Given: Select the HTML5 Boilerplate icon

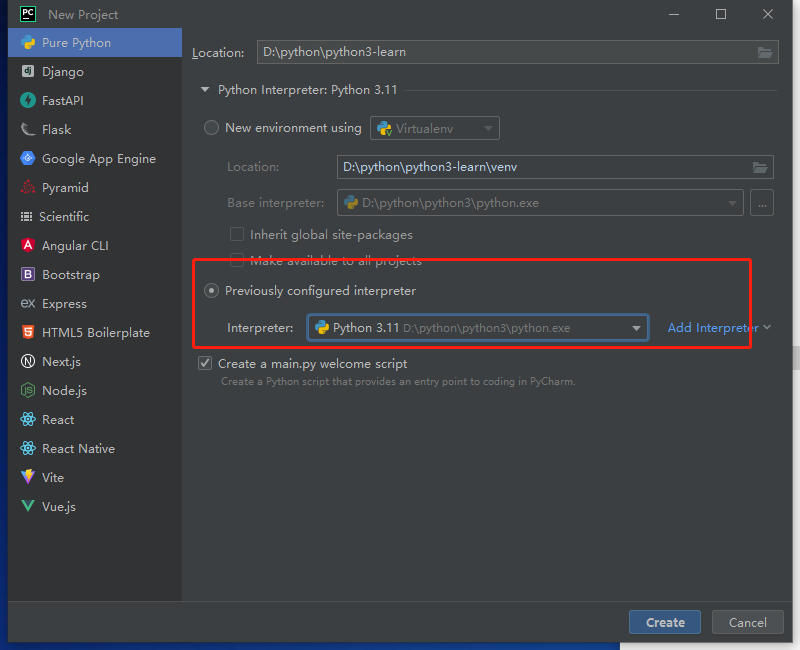Looking at the screenshot, I should click(x=27, y=333).
